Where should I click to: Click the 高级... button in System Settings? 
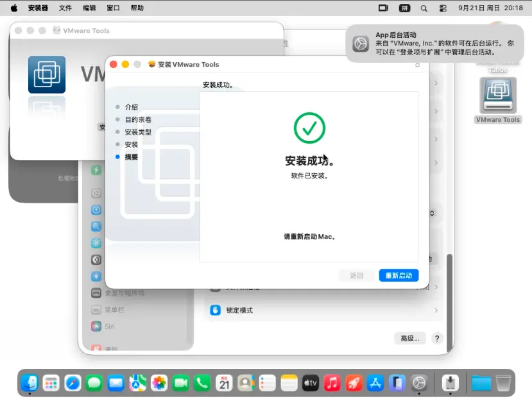click(410, 338)
